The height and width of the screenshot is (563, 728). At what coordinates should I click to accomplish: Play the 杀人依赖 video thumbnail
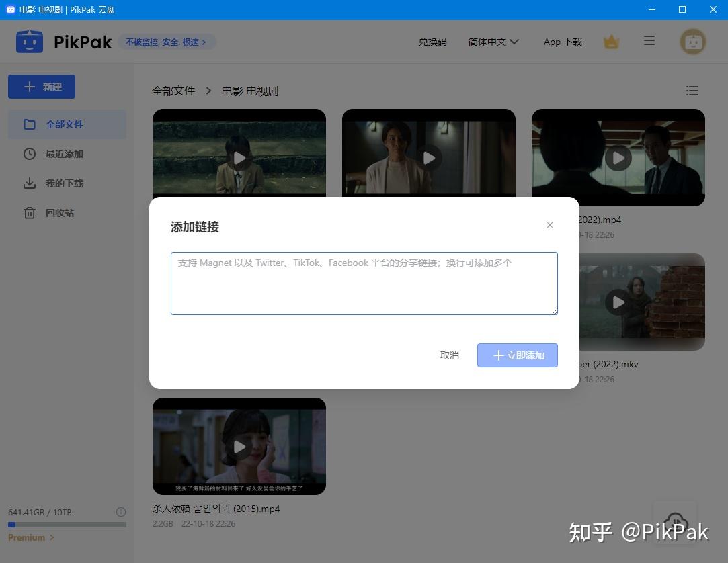click(x=239, y=446)
